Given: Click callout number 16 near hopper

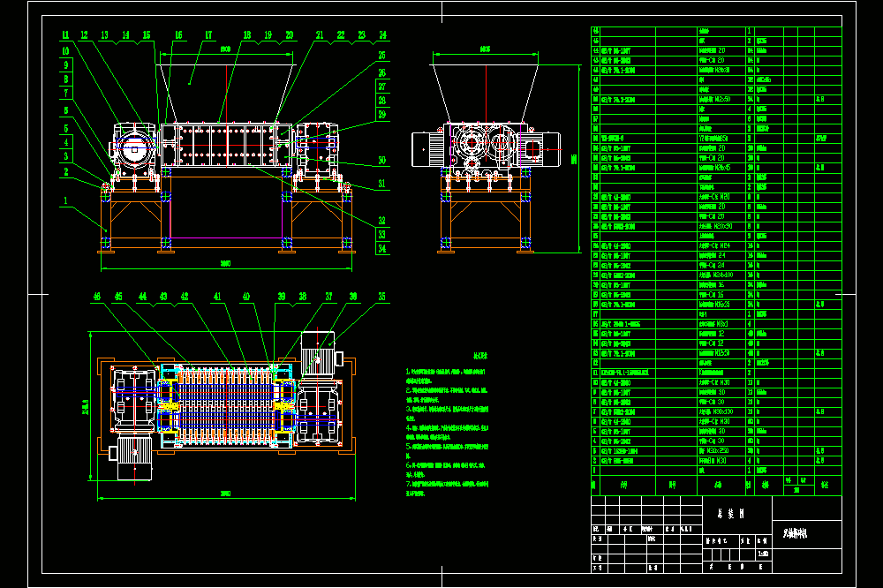Looking at the screenshot, I should point(178,35).
